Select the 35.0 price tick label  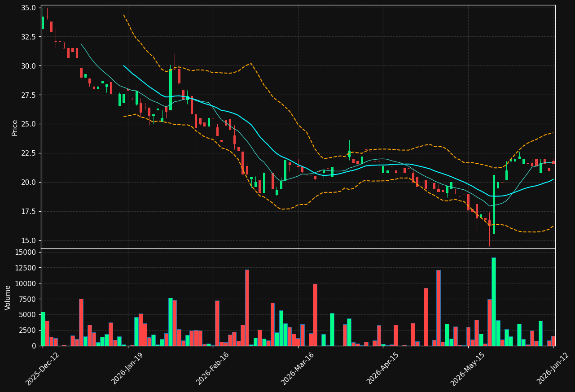coord(29,8)
